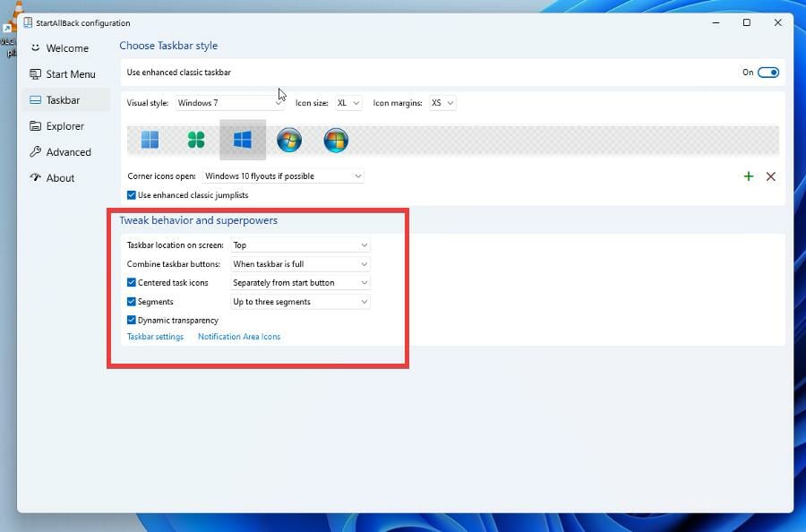This screenshot has width=806, height=532.
Task: Click the Advanced wrench sidebar icon
Action: click(x=35, y=151)
